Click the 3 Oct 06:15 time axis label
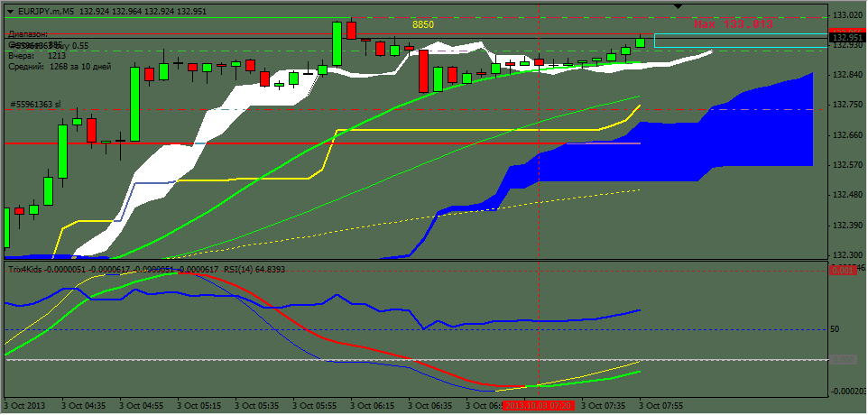This screenshot has height=415, width=868. [374, 406]
